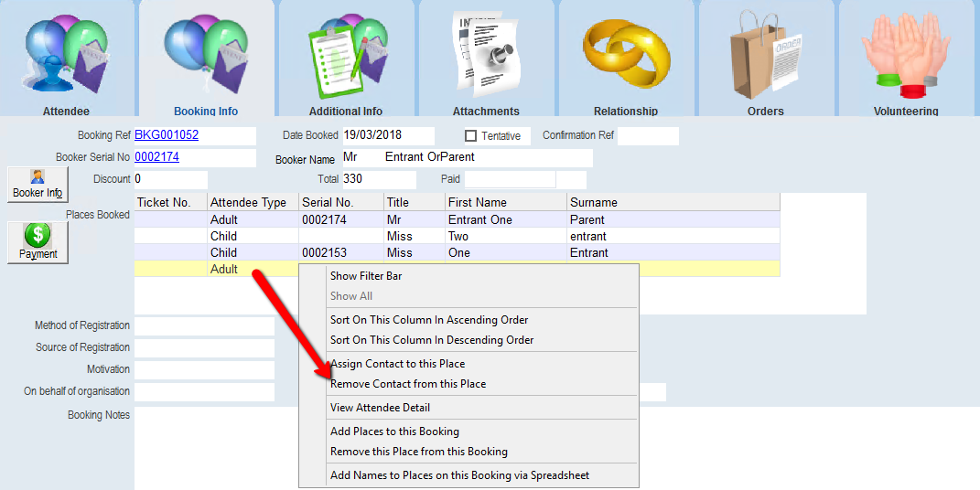Select Remove Contact from this Place
The image size is (980, 490).
408,384
